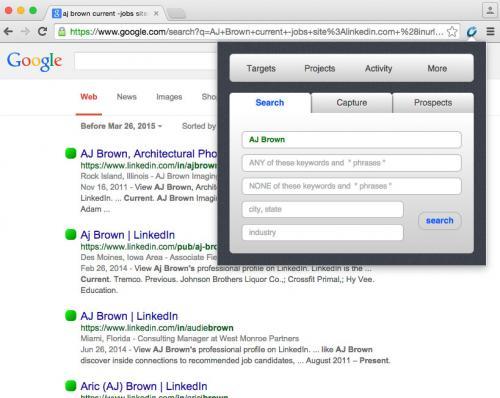500x398 pixels.
Task: Click green marker beside Aric (AJ) Brown
Action: [x=71, y=386]
